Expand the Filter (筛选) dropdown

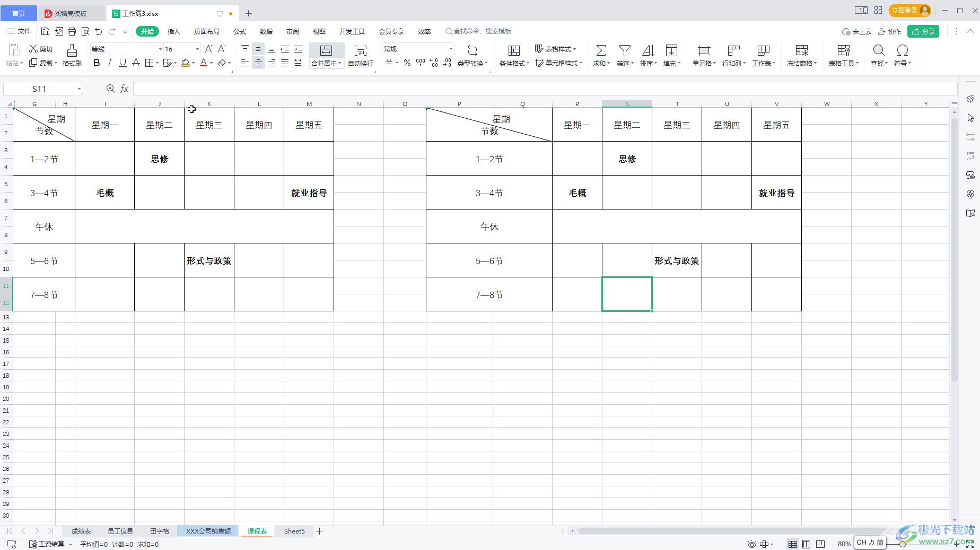point(632,64)
